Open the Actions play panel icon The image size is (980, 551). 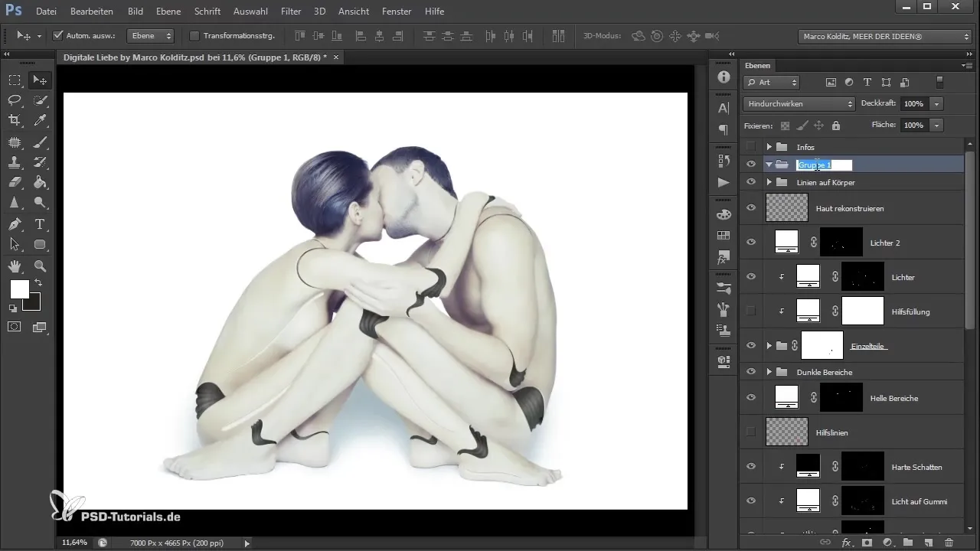point(724,182)
